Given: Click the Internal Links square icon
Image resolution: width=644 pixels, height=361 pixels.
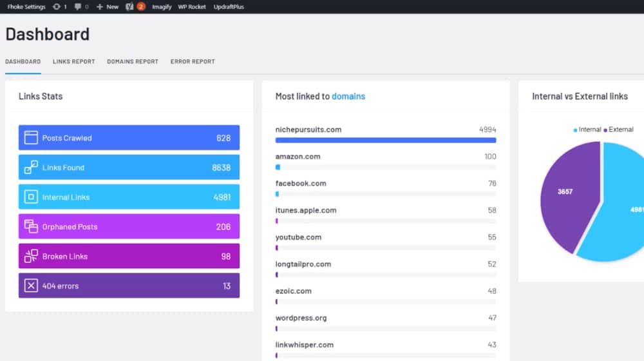Looking at the screenshot, I should [x=31, y=197].
